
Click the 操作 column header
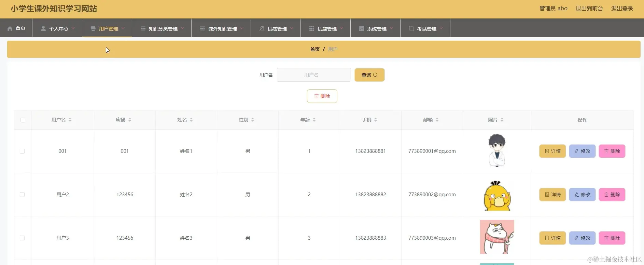point(582,120)
